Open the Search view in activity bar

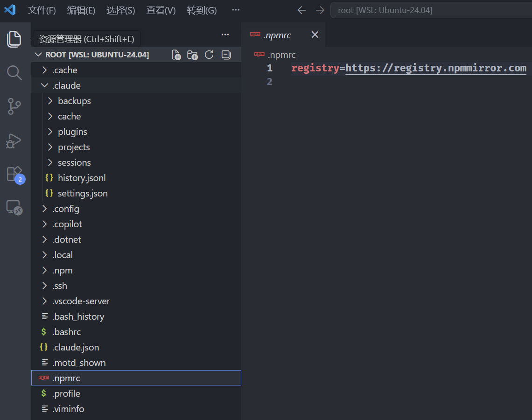click(x=14, y=73)
